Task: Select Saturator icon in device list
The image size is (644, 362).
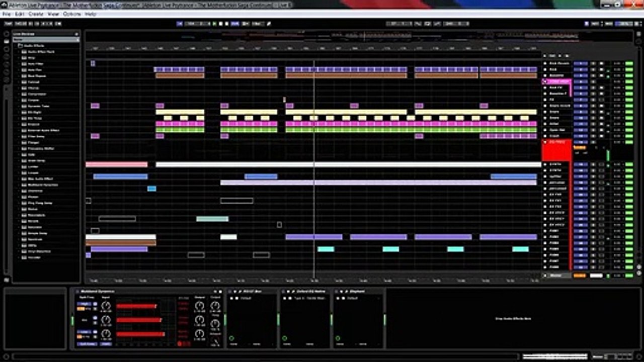Action: pyautogui.click(x=24, y=227)
